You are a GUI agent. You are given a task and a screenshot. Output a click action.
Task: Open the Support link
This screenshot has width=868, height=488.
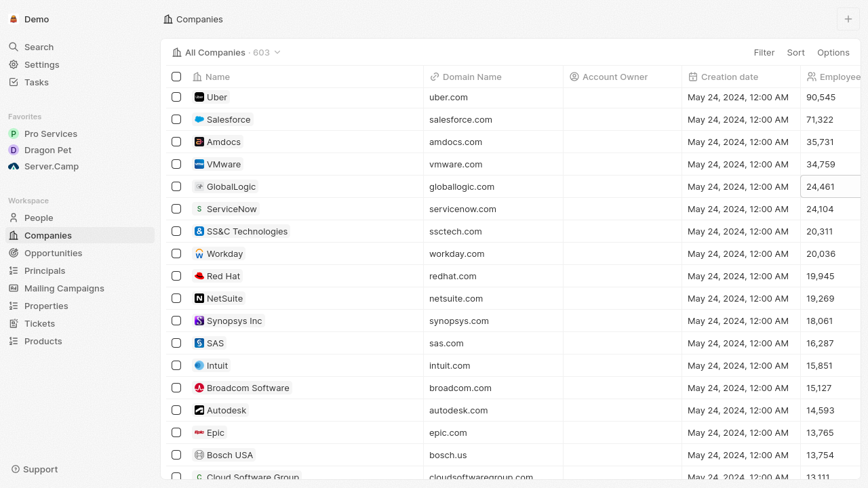(x=35, y=469)
